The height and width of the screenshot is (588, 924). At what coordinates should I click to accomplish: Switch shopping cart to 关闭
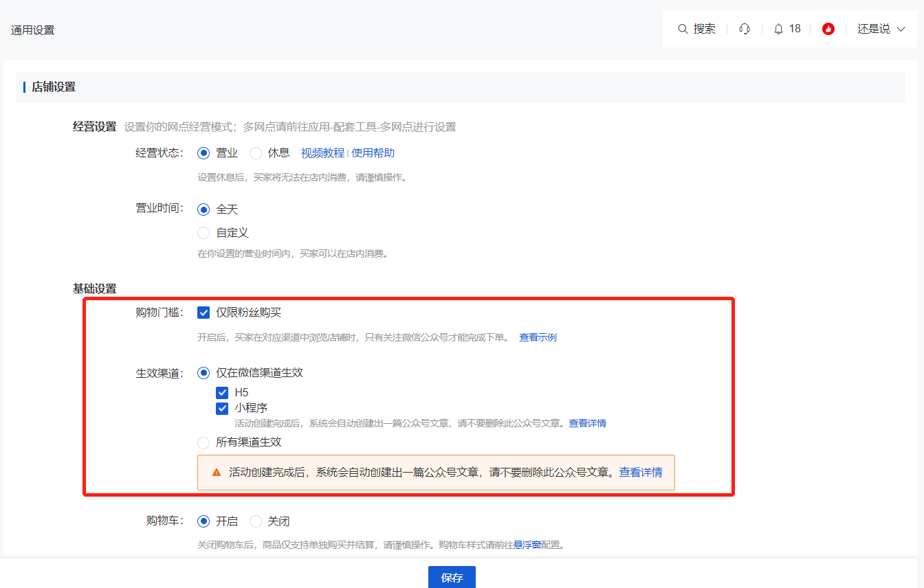pos(255,521)
